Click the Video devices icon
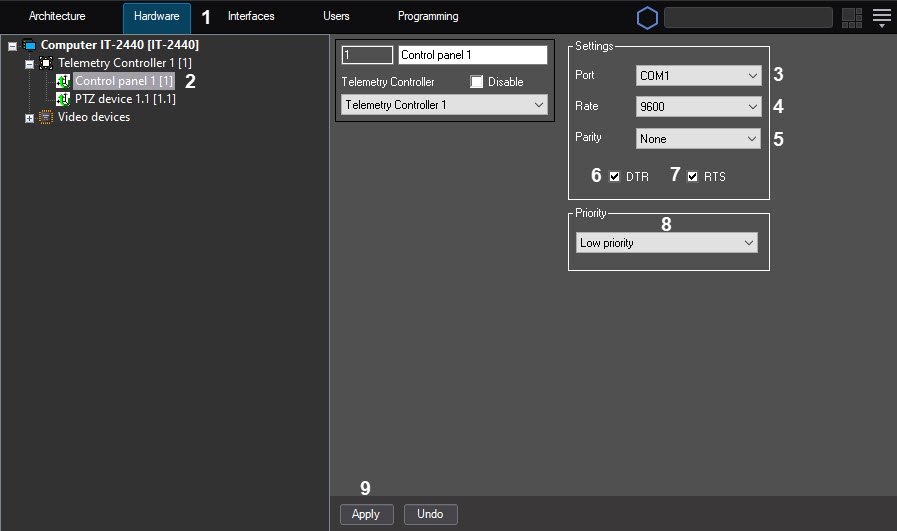The height and width of the screenshot is (531, 897). click(x=46, y=117)
